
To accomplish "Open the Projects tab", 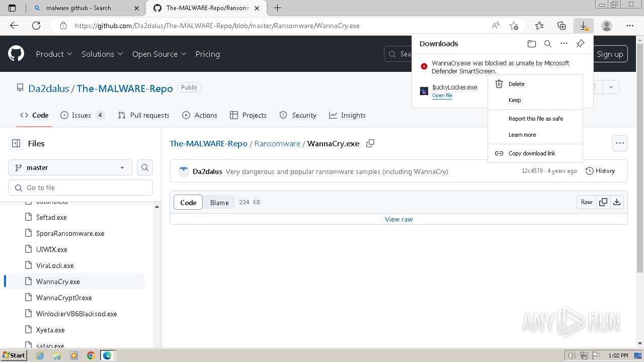I will tap(248, 115).
